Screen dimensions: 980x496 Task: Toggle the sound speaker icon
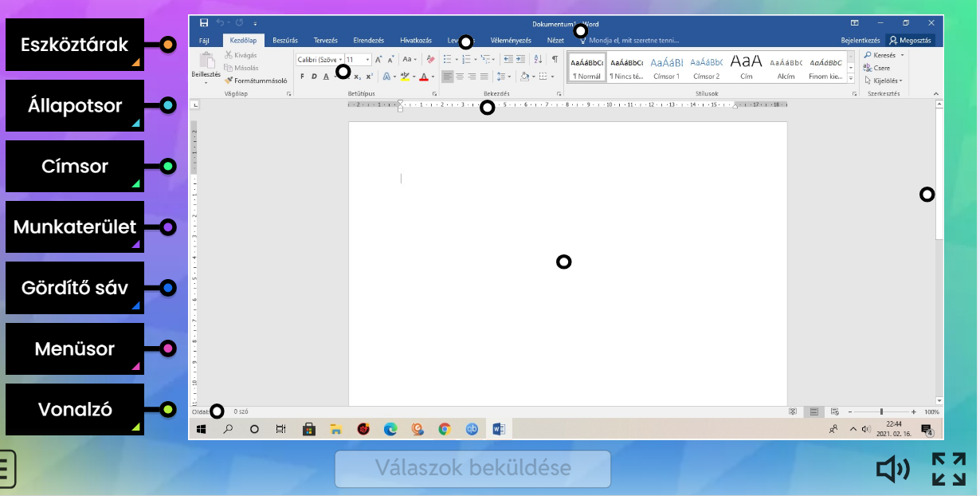pyautogui.click(x=892, y=469)
